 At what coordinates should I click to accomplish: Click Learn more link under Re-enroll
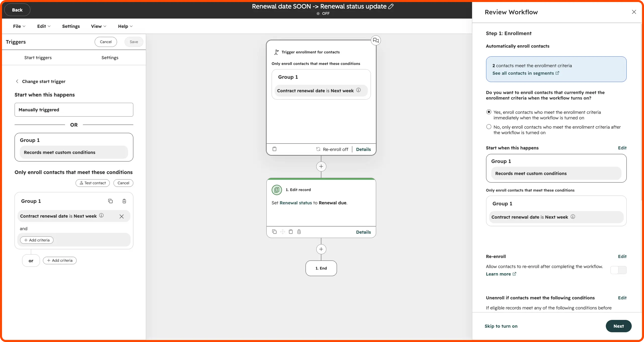coord(501,274)
